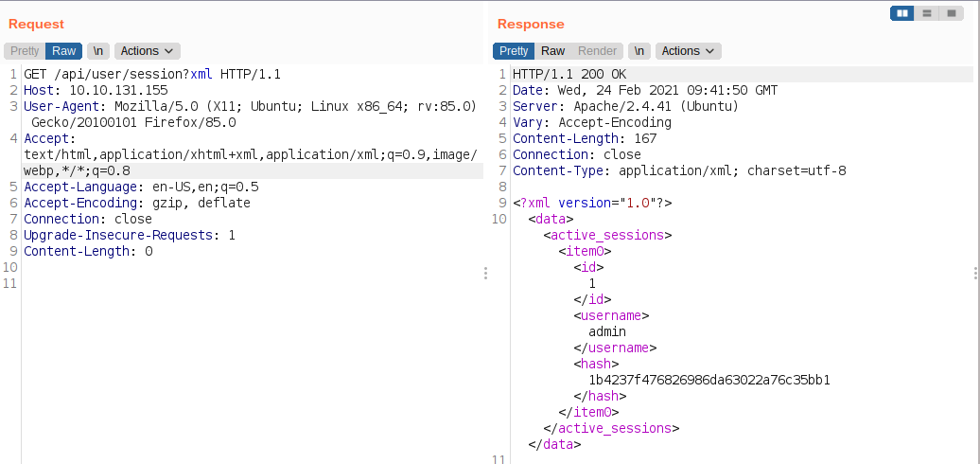Click the Upgrade-Insecure-Requests: 1 line
The height and width of the screenshot is (464, 980).
130,236
